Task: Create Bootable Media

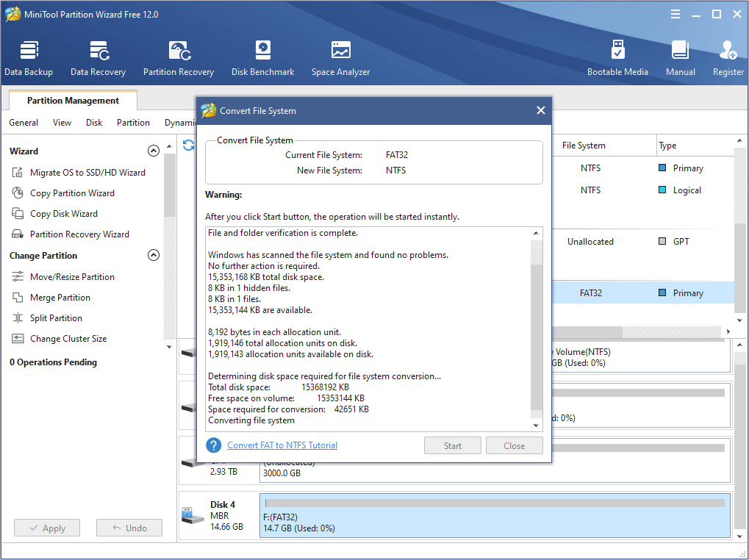Action: coord(617,58)
